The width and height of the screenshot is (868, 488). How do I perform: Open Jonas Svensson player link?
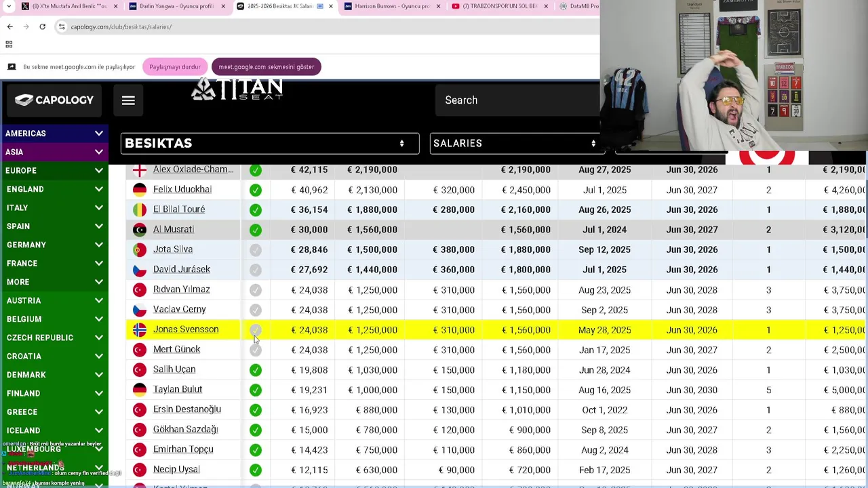[x=186, y=329]
